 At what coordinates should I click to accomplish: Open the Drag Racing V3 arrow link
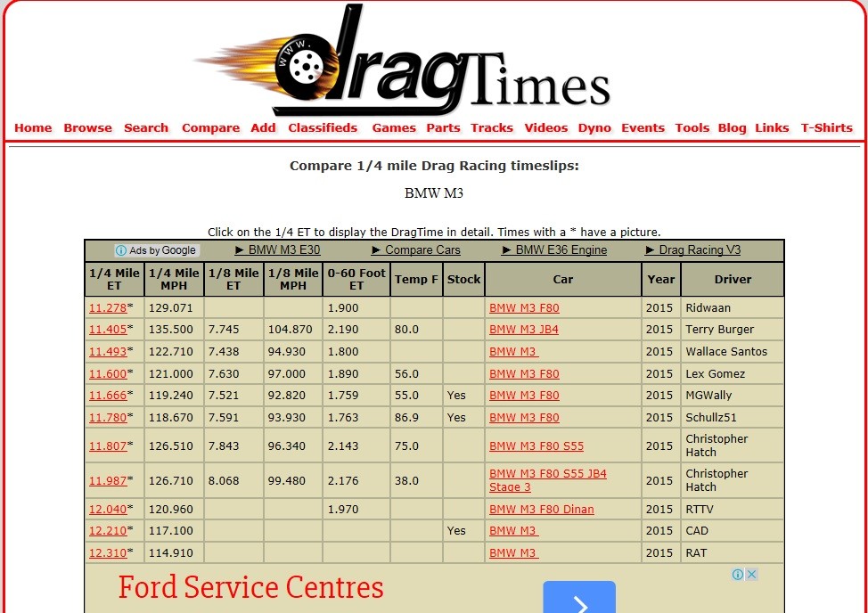tap(697, 250)
